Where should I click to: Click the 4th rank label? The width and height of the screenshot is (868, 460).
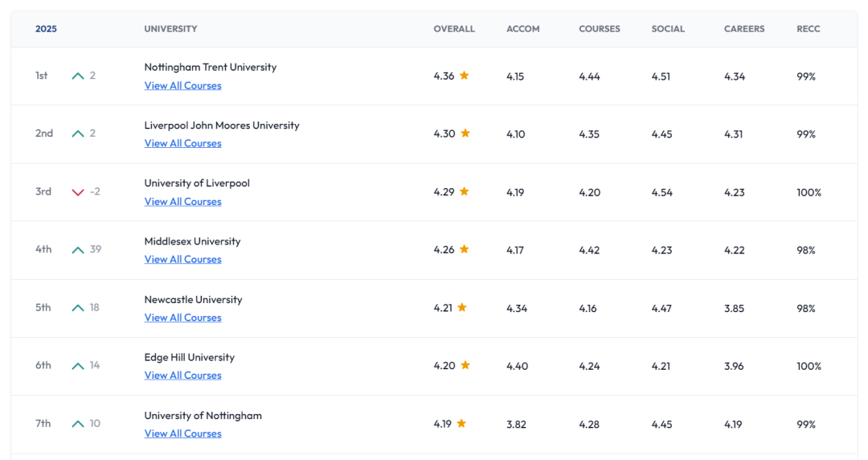[x=43, y=248]
